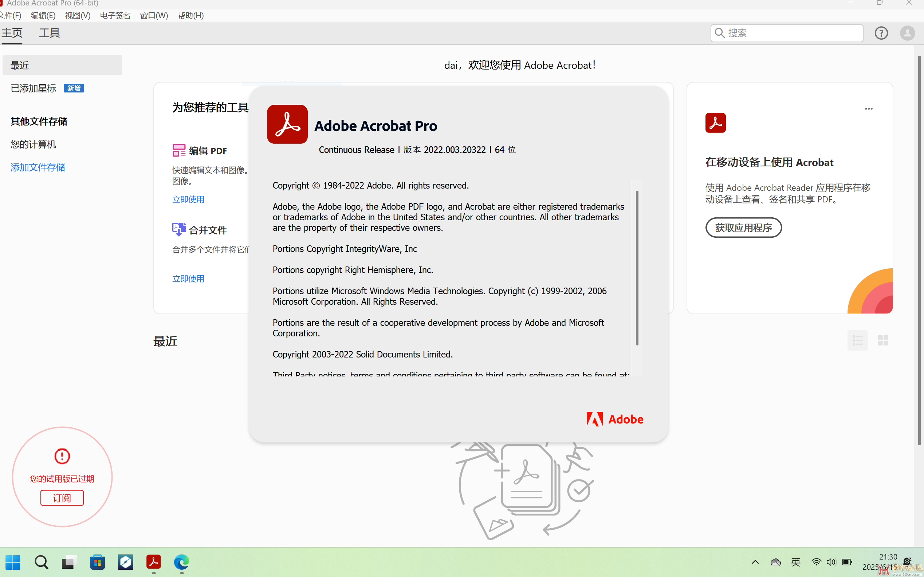Screen dimensions: 924x577
Task: Launch Microsoft Store from taskbar
Action: click(x=97, y=562)
